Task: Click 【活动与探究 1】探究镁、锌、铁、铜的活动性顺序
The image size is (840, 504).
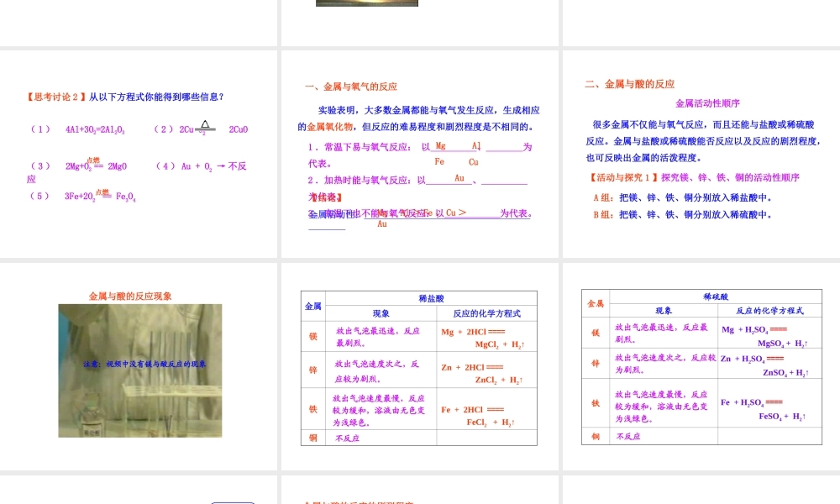Action: pyautogui.click(x=694, y=178)
